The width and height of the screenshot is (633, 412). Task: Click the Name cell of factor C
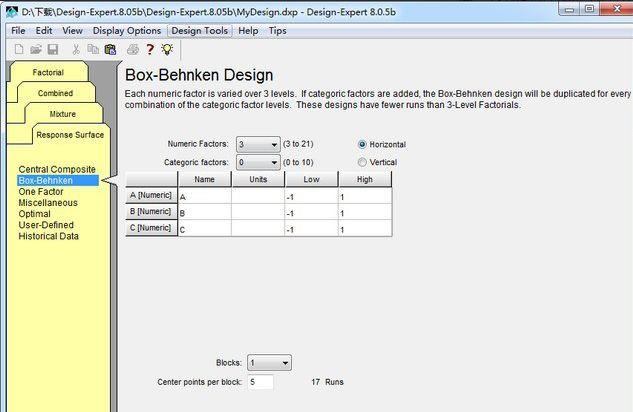[x=205, y=229]
